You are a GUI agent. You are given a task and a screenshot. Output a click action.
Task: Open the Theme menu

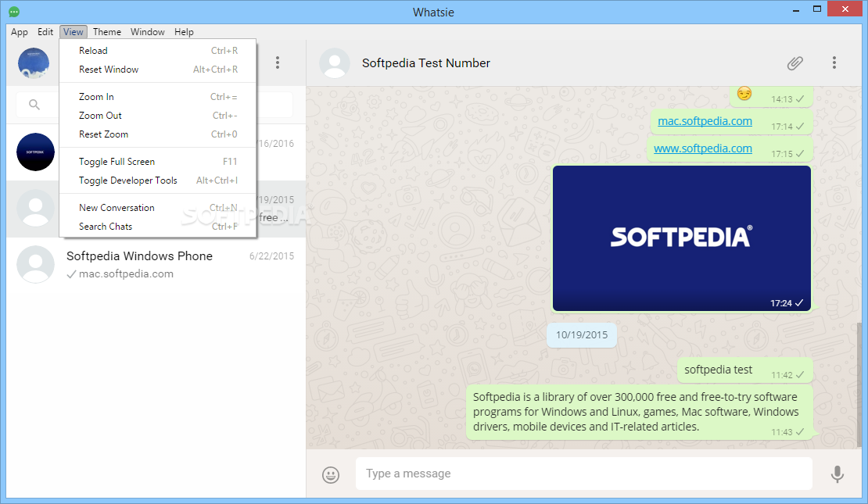click(107, 32)
